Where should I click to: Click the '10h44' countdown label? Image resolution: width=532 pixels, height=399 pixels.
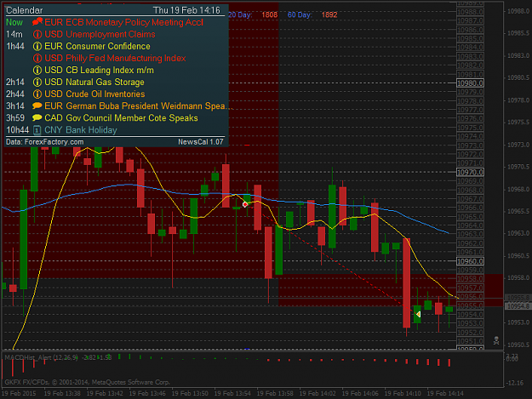[x=18, y=130]
